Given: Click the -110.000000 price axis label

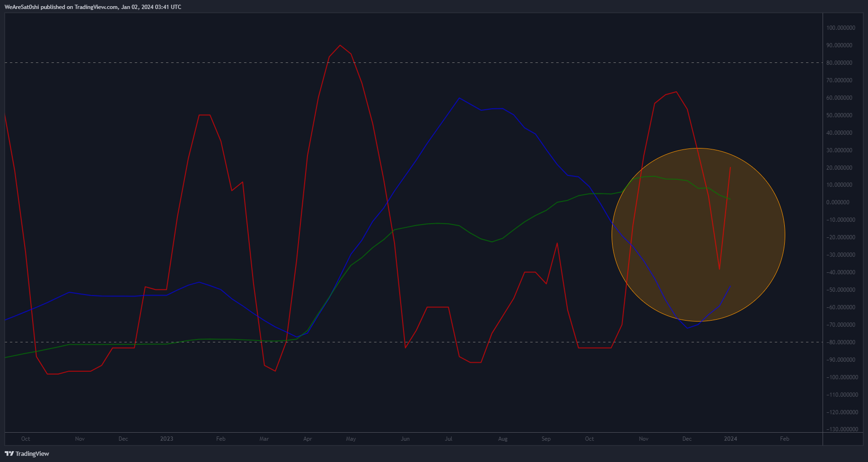Looking at the screenshot, I should (842, 395).
